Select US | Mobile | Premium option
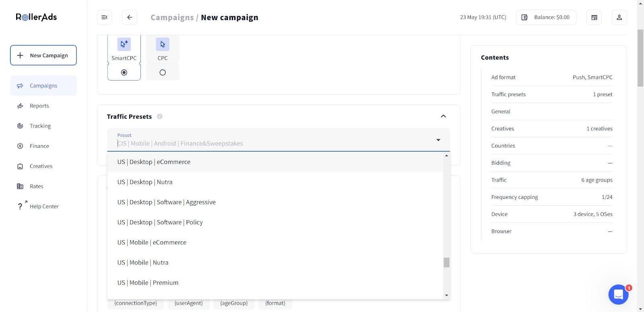The image size is (644, 312). (148, 283)
